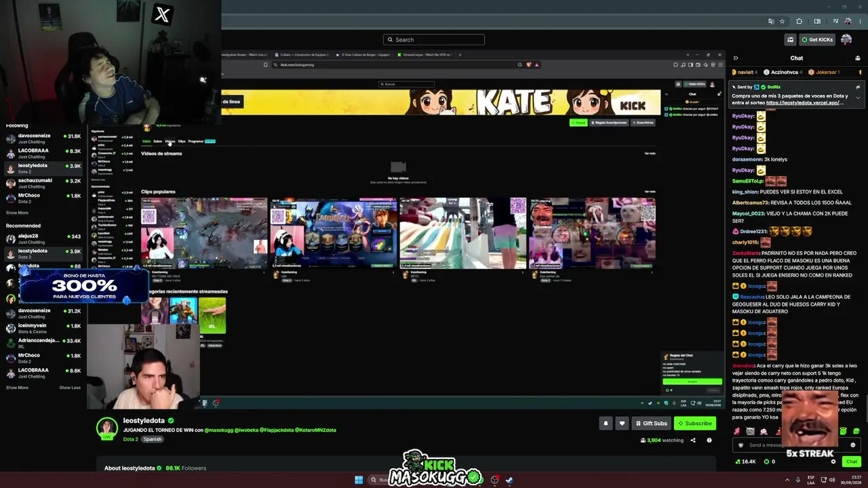
Task: Click the 300% bonus advertisement banner
Action: coord(84,285)
